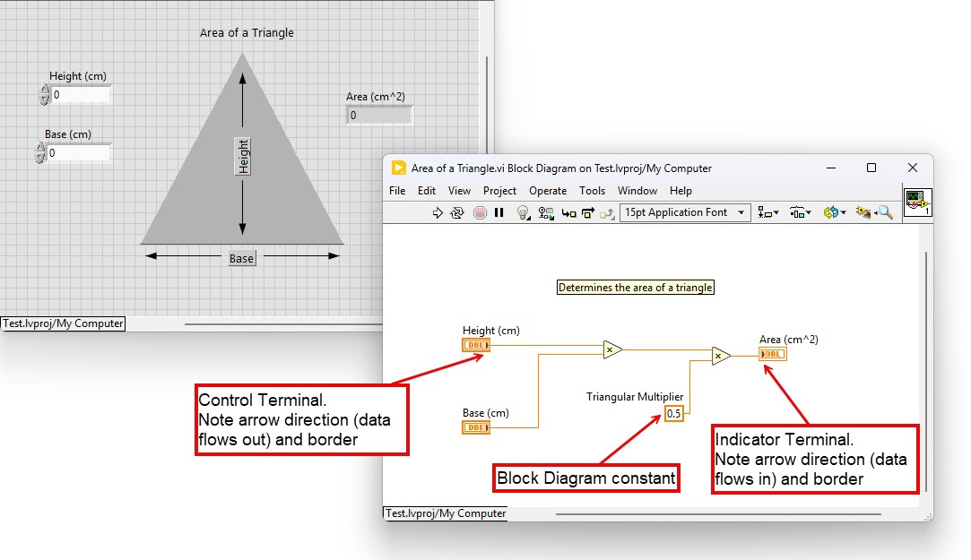
Task: Open the Distribute Objects dropdown
Action: pyautogui.click(x=800, y=213)
